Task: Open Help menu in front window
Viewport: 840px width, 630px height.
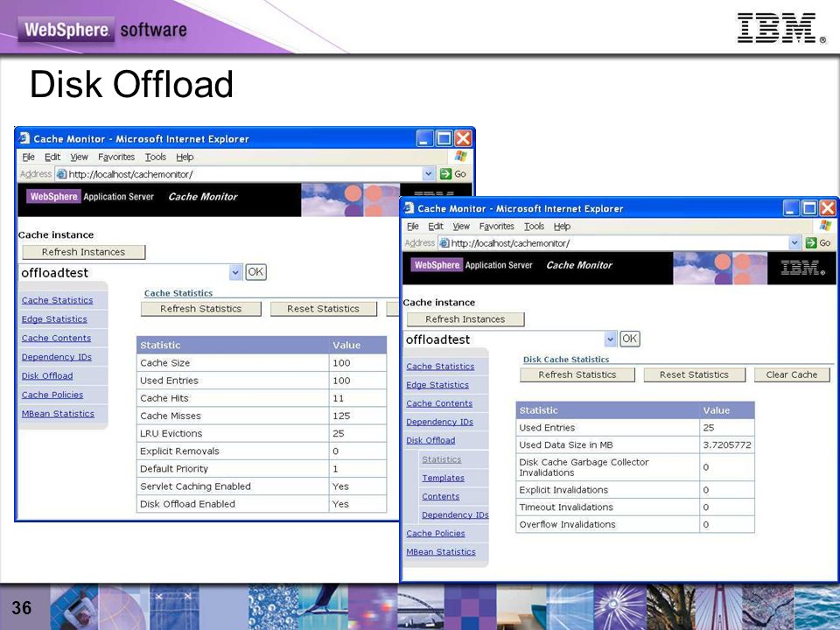Action: pos(562,226)
